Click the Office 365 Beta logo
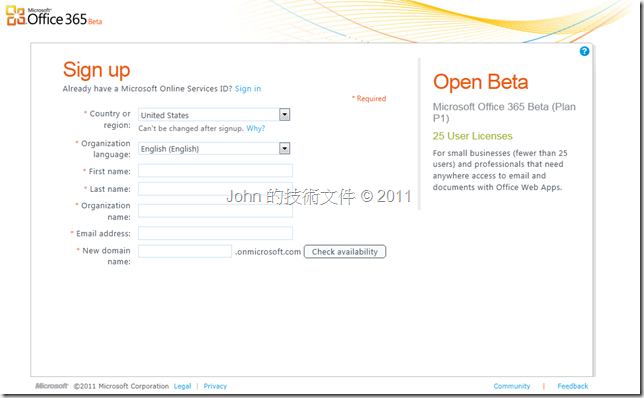The width and height of the screenshot is (644, 398). coord(54,16)
